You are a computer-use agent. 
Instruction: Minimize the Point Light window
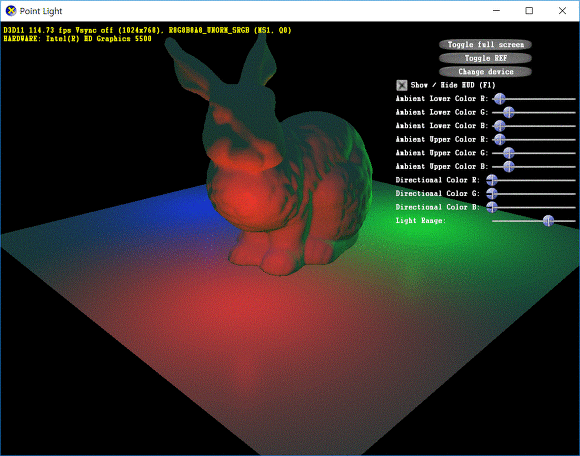(x=496, y=11)
